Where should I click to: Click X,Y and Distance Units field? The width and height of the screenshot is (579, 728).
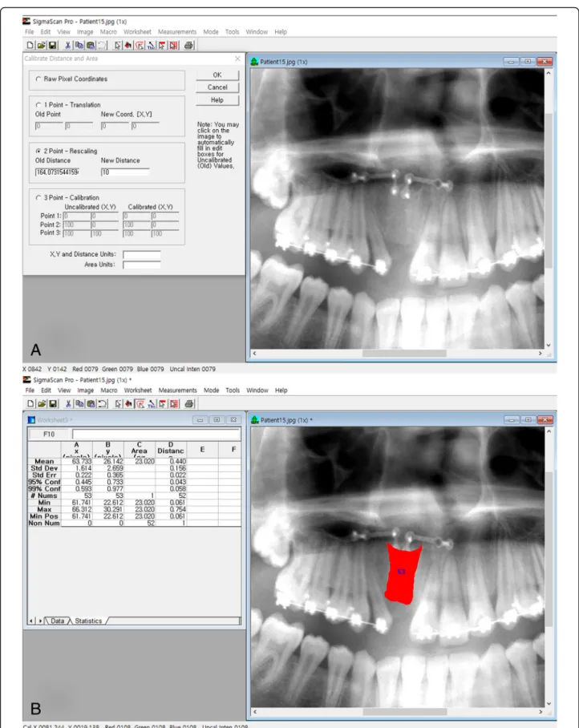142,254
